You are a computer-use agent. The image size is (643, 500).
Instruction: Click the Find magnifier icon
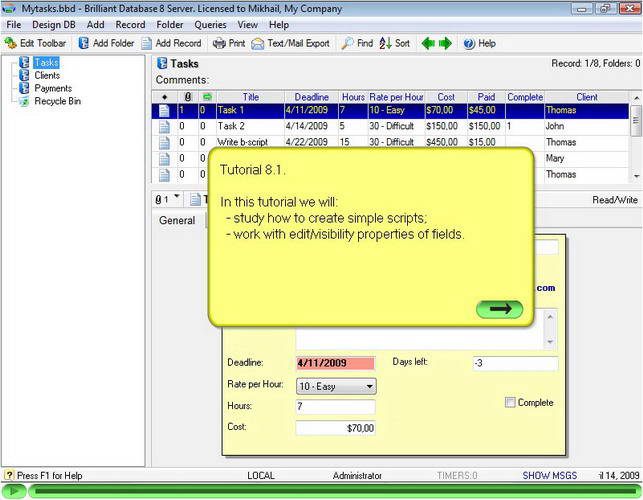coord(348,43)
